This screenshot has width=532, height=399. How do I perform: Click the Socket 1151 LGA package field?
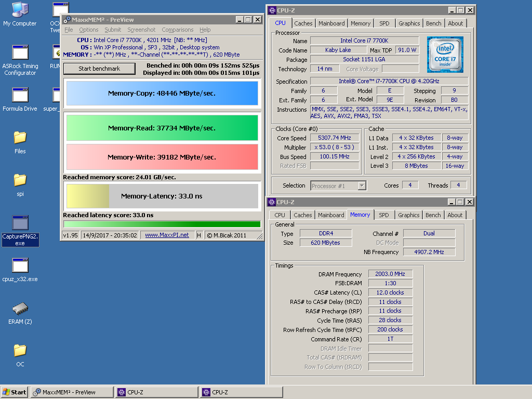point(364,59)
